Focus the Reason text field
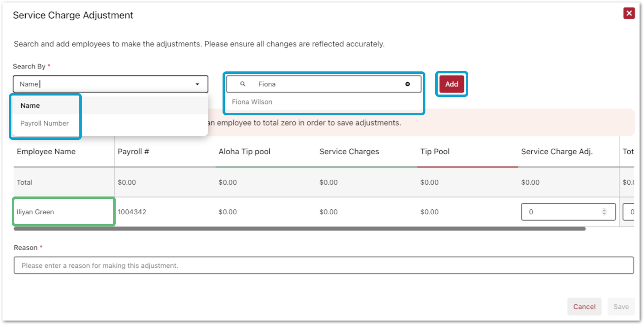 [x=323, y=265]
